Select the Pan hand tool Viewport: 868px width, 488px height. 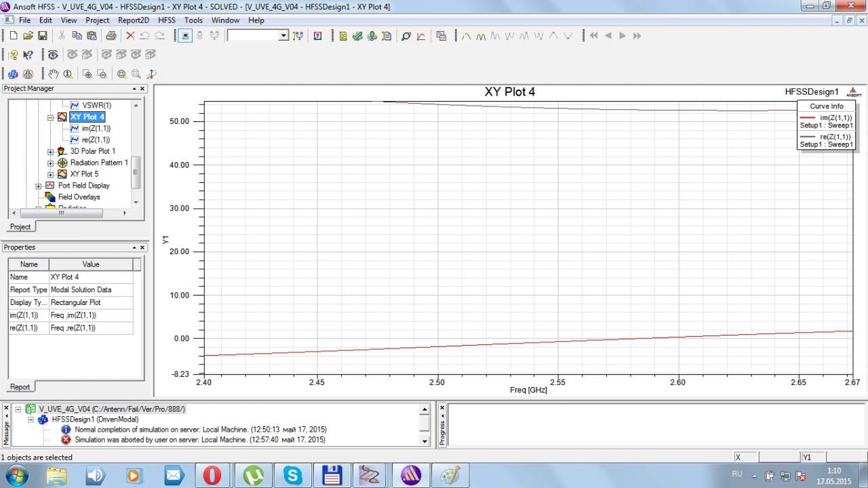click(54, 74)
